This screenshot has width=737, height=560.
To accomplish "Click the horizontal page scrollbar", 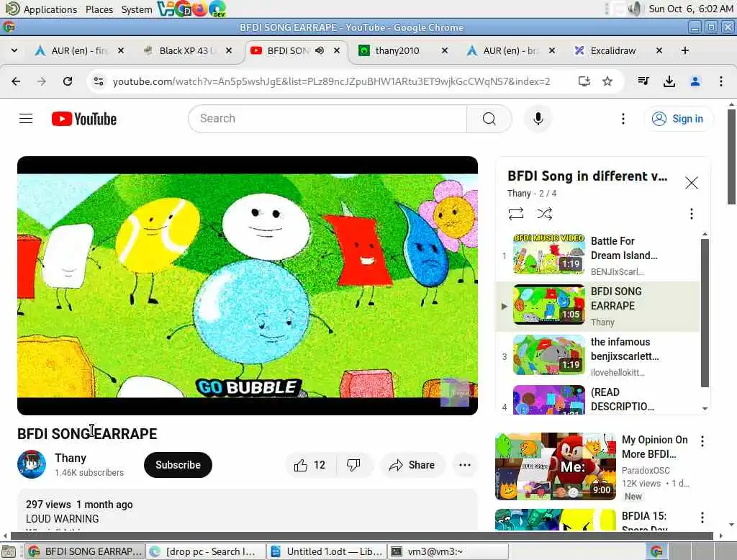I will (x=362, y=536).
